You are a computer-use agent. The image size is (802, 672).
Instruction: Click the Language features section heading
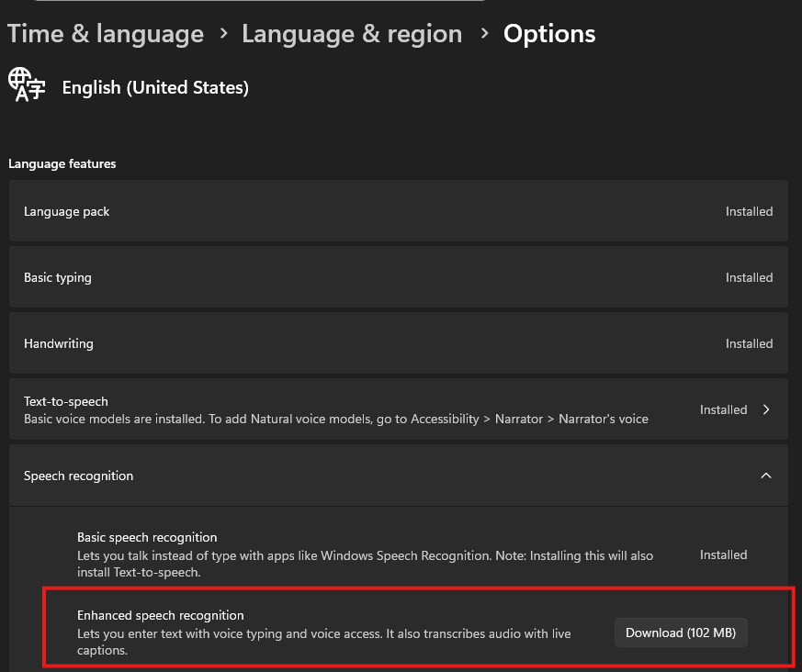62,163
